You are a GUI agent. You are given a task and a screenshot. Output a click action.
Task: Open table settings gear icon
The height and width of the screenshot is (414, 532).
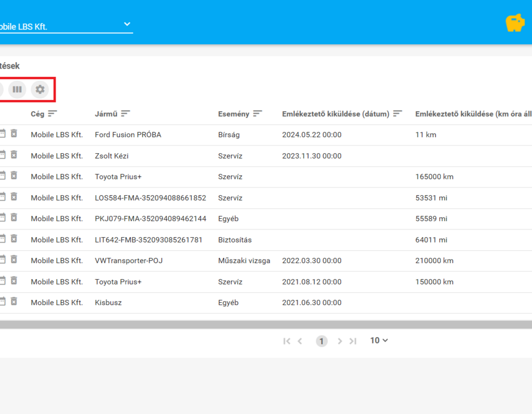pyautogui.click(x=40, y=89)
